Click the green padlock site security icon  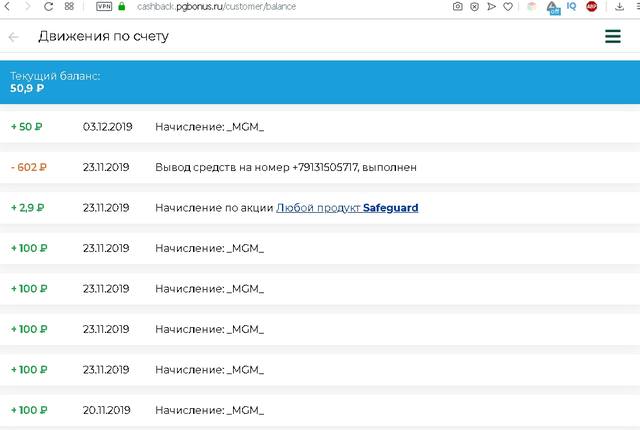pos(122,6)
